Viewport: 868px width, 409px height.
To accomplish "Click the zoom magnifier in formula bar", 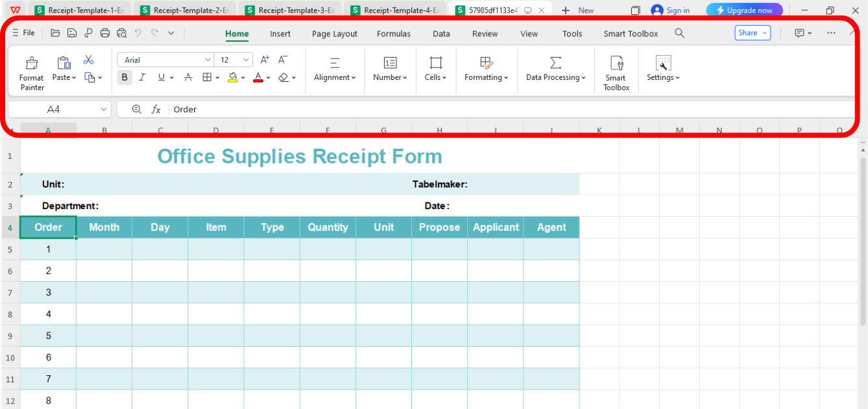I will coord(136,109).
